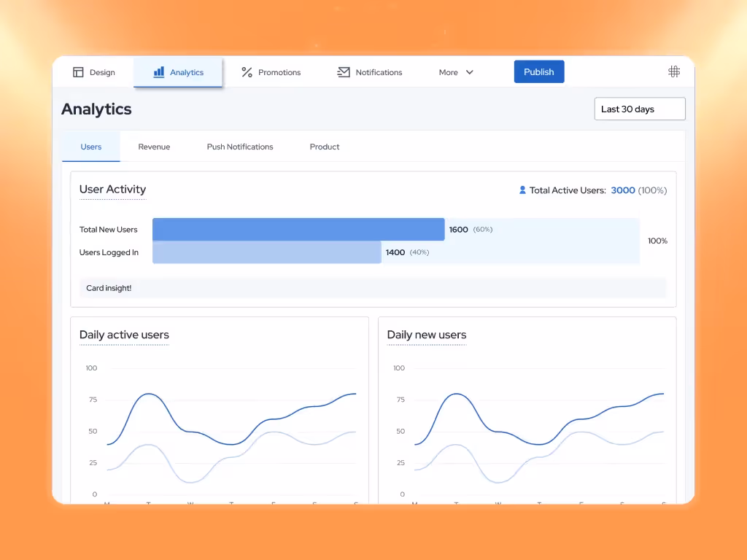The image size is (747, 560).
Task: Click the (40%) percentage label
Action: 419,252
